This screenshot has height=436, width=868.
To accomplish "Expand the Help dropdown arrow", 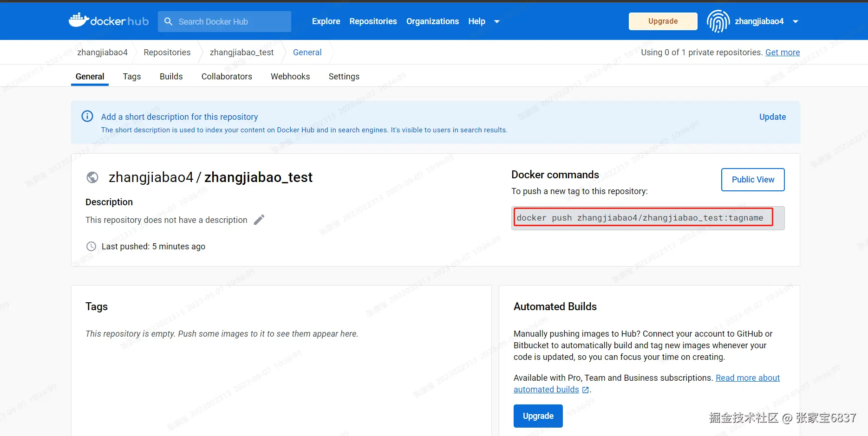I will click(x=497, y=21).
